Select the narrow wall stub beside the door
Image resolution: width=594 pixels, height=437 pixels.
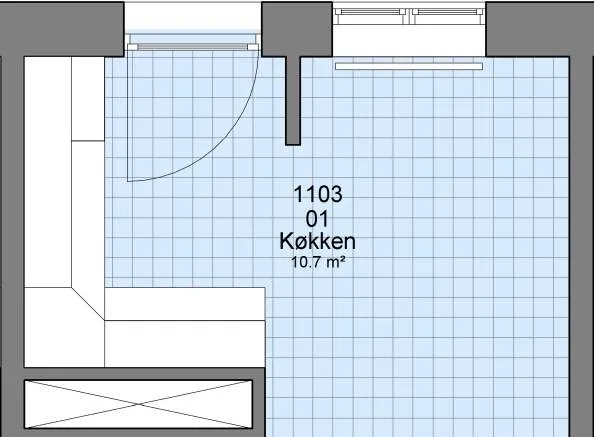293,101
